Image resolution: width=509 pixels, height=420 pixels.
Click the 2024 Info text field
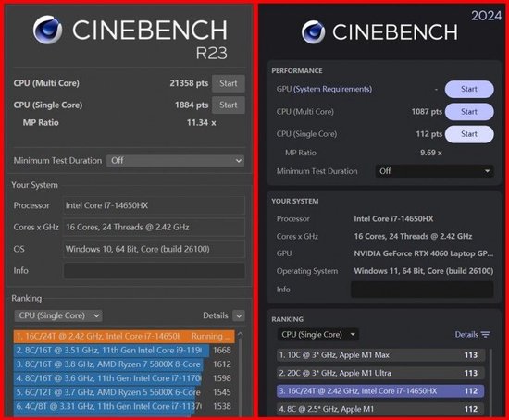pos(422,290)
